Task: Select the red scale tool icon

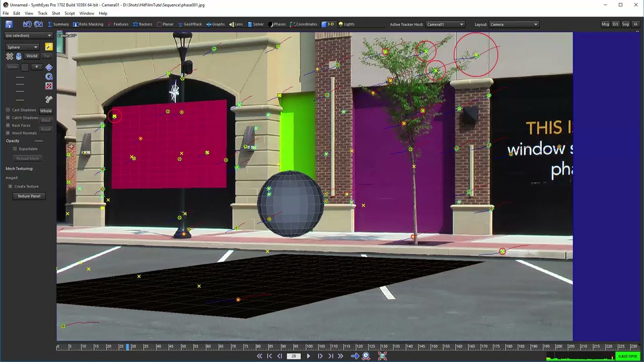Action: click(49, 86)
